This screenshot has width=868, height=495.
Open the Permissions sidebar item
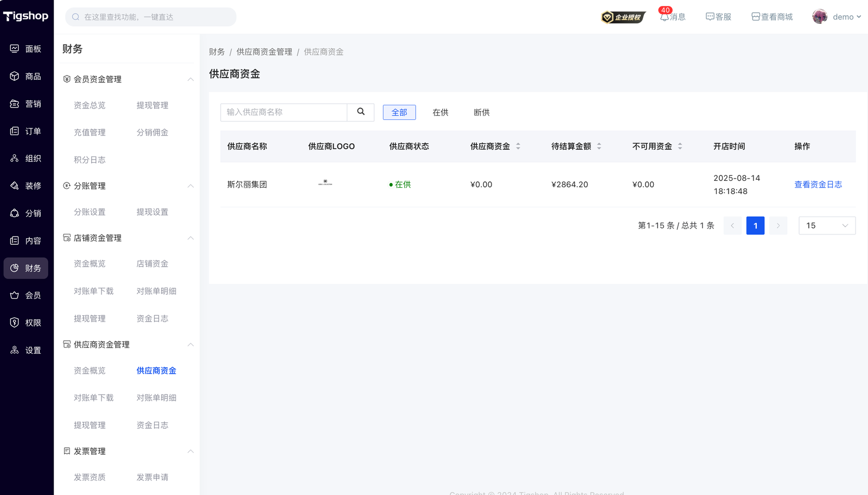click(x=26, y=323)
